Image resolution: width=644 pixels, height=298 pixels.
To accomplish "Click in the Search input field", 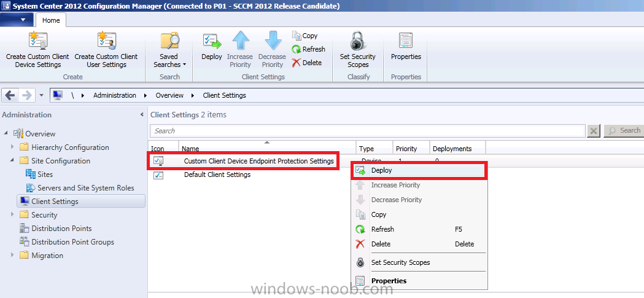I will pos(367,131).
